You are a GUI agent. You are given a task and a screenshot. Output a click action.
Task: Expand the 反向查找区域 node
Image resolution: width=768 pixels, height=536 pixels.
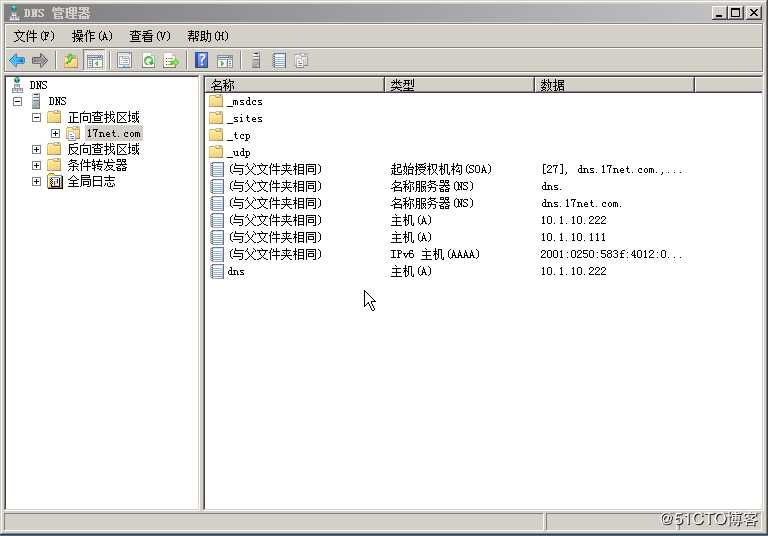36,149
